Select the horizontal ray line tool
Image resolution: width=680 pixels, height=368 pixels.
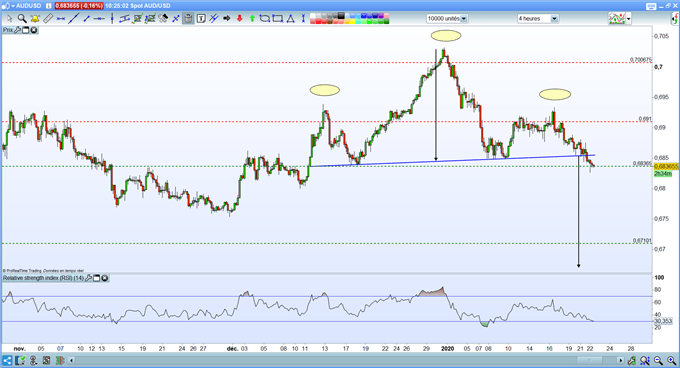pos(99,19)
